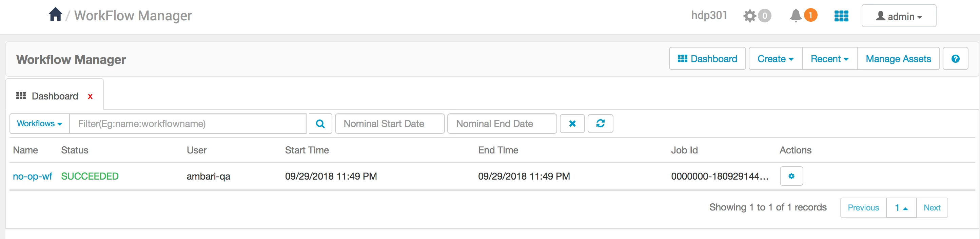Viewport: 980px width, 239px height.
Task: Click the help question mark button
Action: [x=955, y=59]
